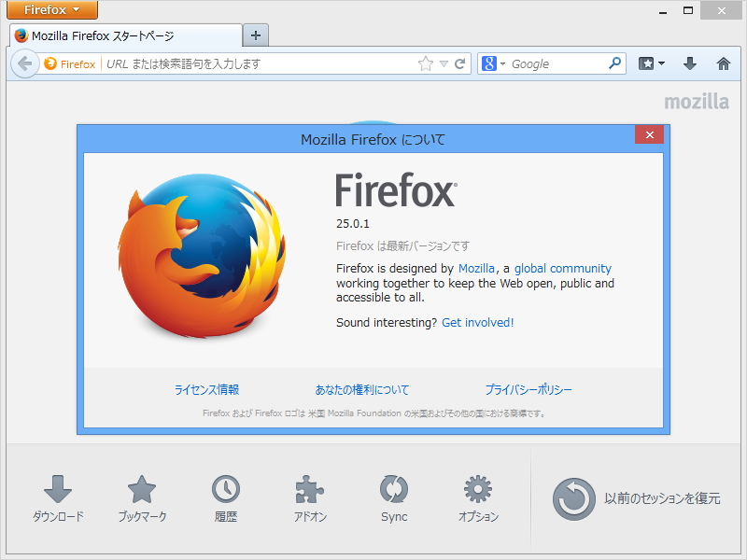Reload the current page
The width and height of the screenshot is (747, 560).
coord(457,63)
